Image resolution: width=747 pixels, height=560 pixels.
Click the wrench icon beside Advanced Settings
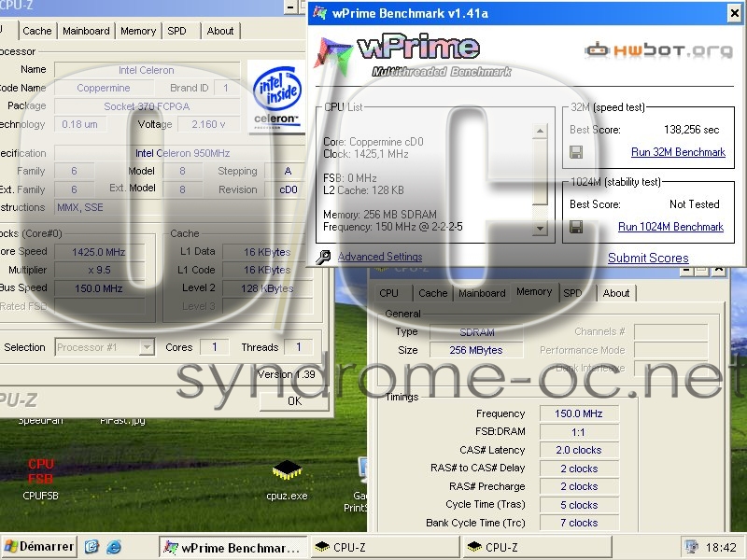click(323, 258)
